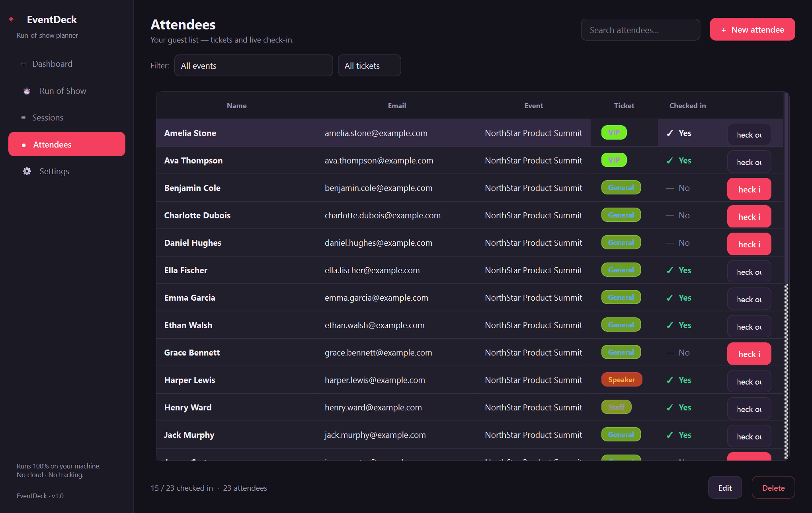Screen dimensions: 812x513
Task: Click Ava Thompson's VIP ticket badge
Action: click(614, 160)
